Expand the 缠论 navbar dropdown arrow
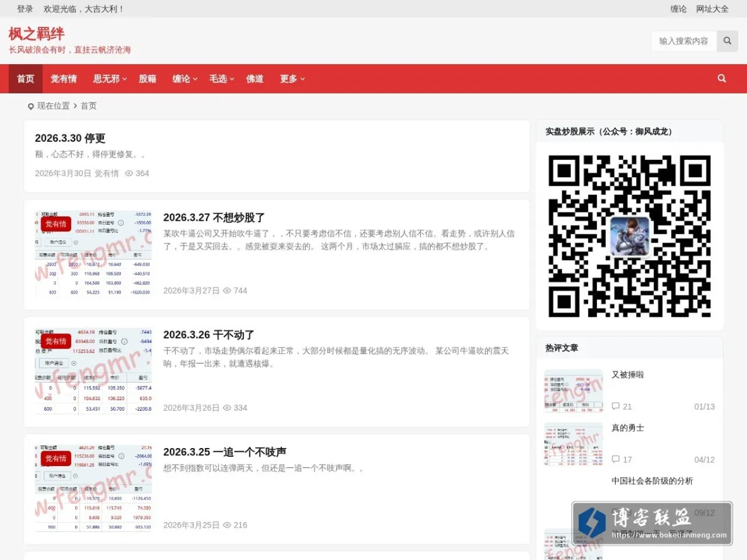This screenshot has height=560, width=747. tap(195, 79)
